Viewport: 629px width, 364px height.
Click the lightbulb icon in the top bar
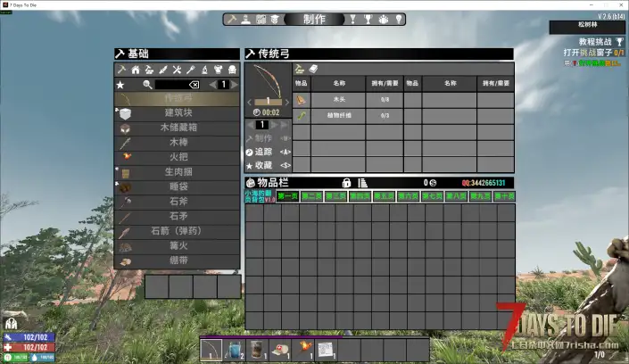point(398,20)
